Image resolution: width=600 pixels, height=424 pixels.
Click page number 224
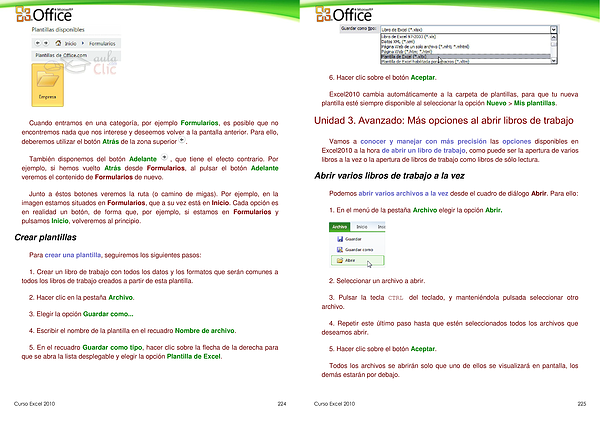click(282, 403)
